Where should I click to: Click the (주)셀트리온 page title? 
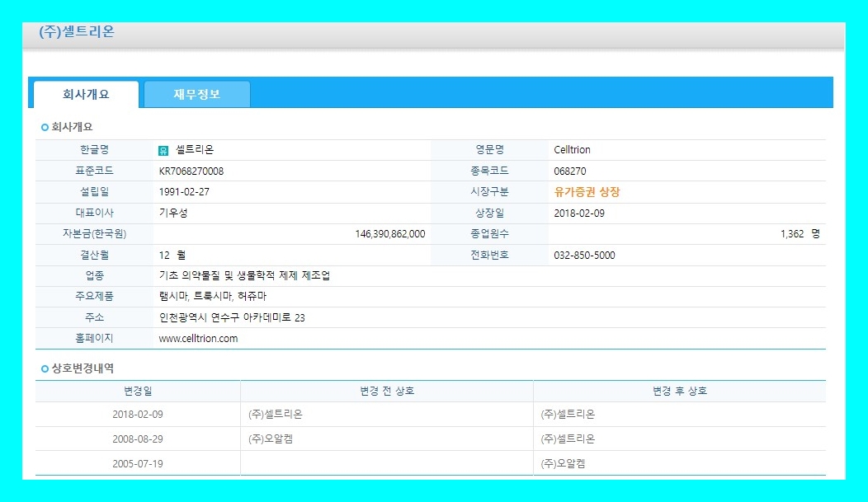(x=77, y=31)
